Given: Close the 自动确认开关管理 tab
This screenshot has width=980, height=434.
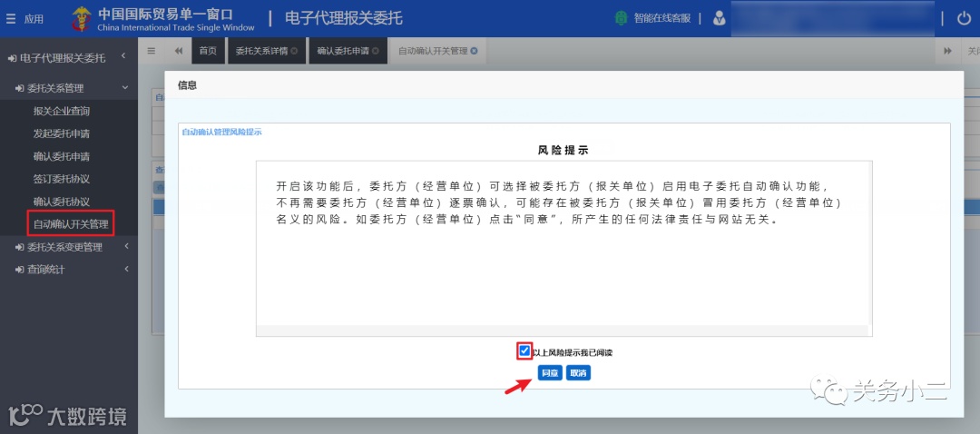Looking at the screenshot, I should [474, 51].
